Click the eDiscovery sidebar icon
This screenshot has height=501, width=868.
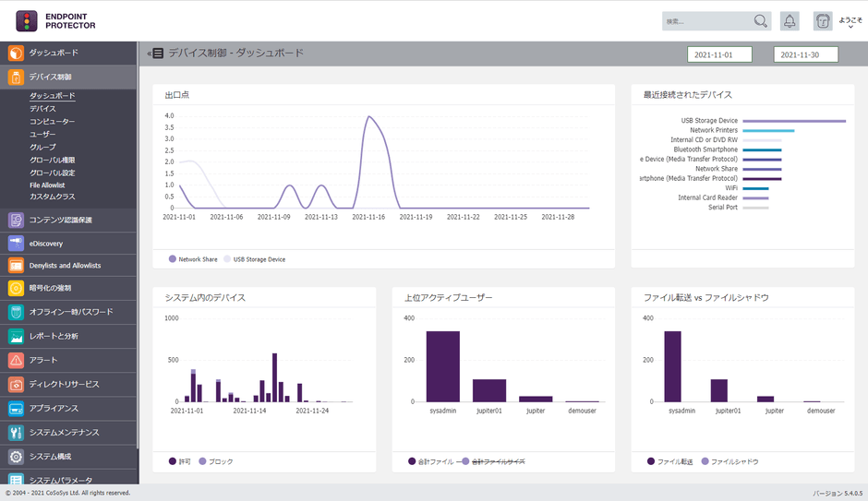(x=16, y=244)
